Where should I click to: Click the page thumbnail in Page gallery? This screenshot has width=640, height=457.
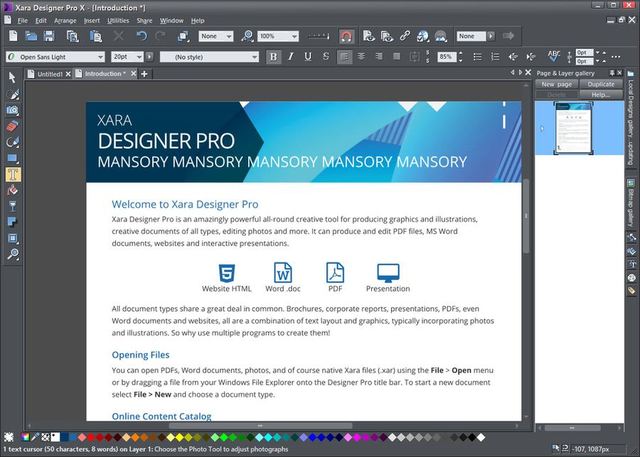coord(573,128)
